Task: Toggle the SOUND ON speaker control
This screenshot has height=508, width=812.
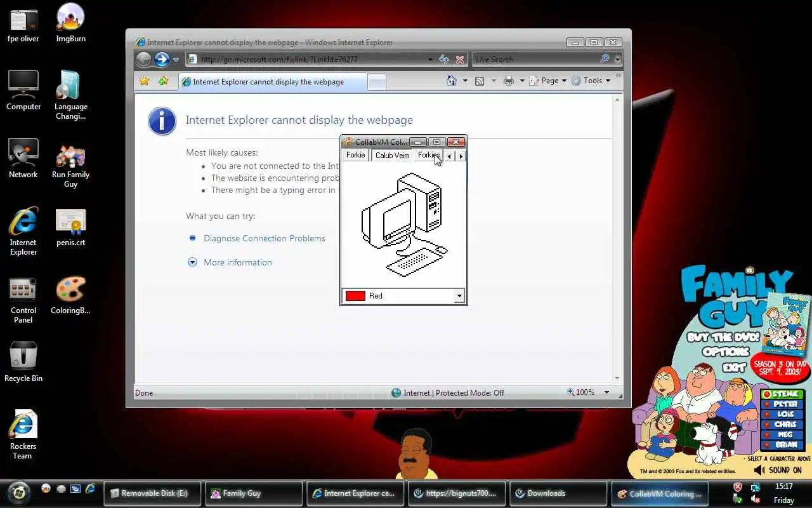Action: pyautogui.click(x=778, y=470)
